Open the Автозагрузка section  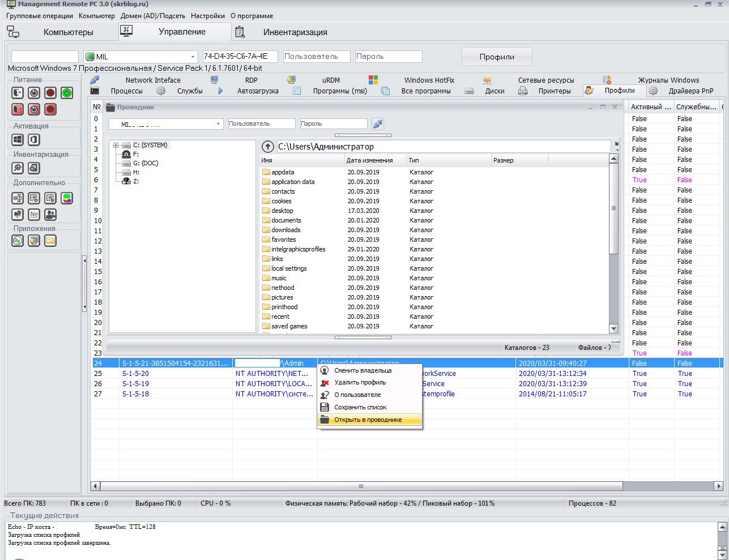tap(258, 91)
